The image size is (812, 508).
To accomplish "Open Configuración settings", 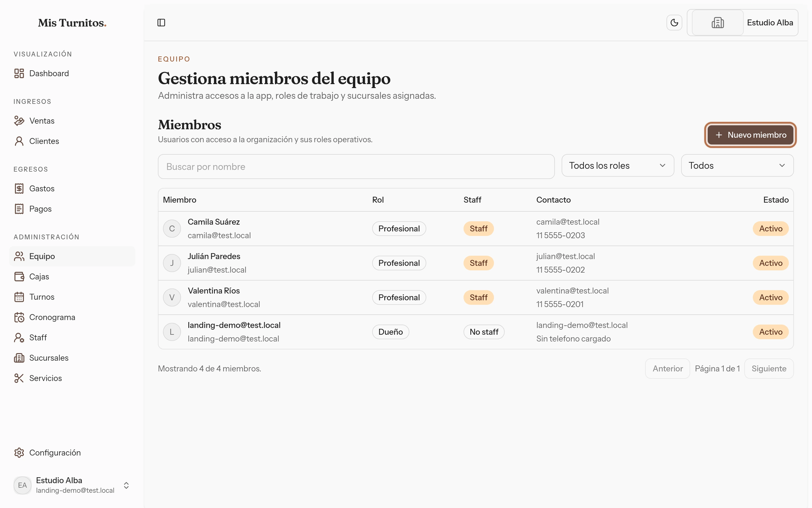I will click(72, 453).
